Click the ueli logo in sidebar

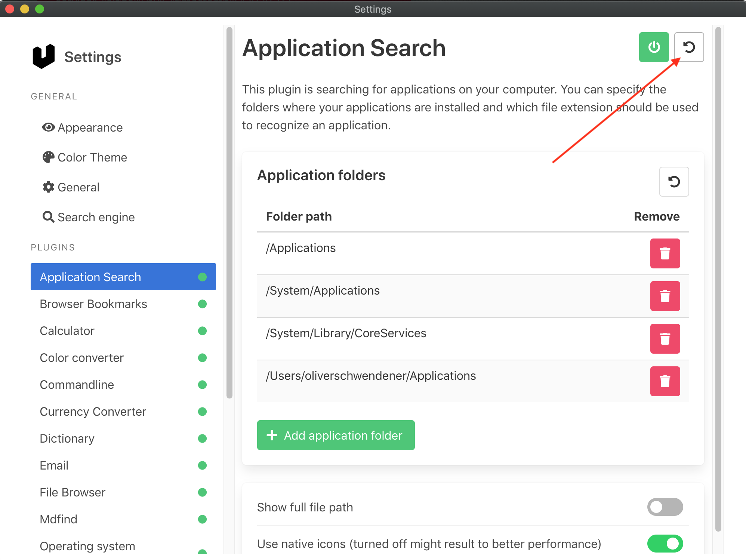(44, 56)
